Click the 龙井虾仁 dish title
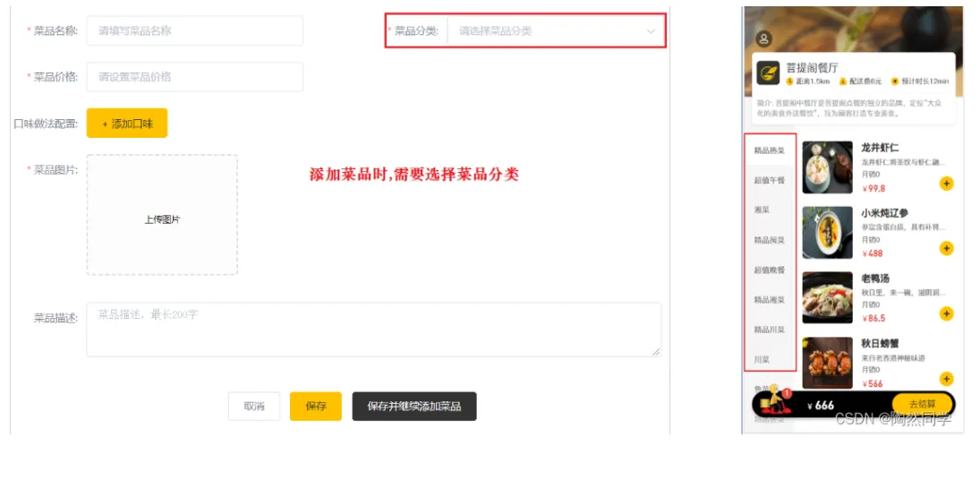This screenshot has height=480, width=980. pos(880,148)
